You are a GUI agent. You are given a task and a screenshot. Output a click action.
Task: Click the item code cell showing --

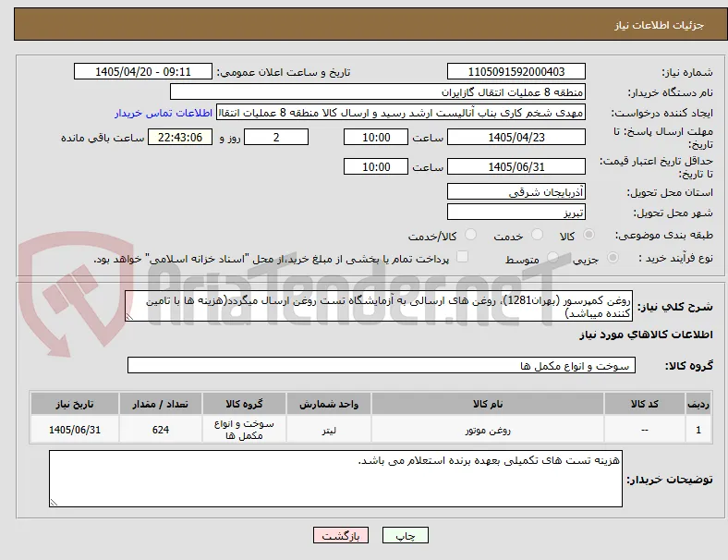[x=645, y=430]
